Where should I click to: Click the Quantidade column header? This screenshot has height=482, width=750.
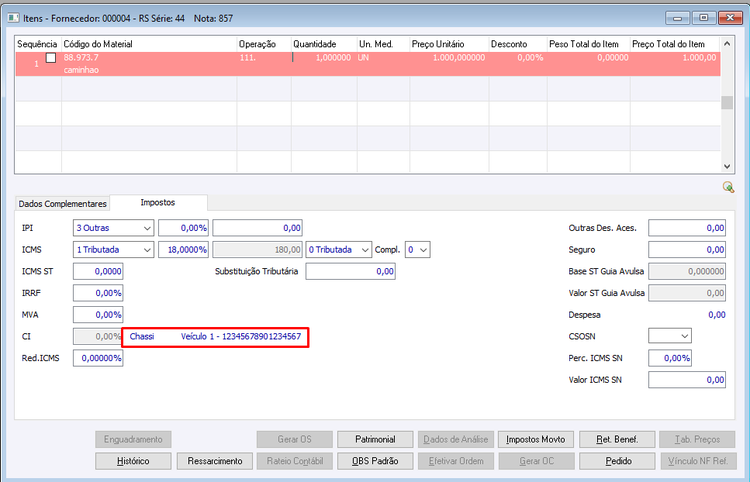(x=324, y=44)
